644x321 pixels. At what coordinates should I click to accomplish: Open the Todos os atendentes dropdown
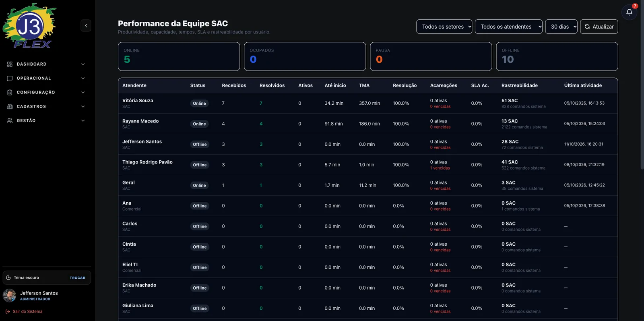509,27
